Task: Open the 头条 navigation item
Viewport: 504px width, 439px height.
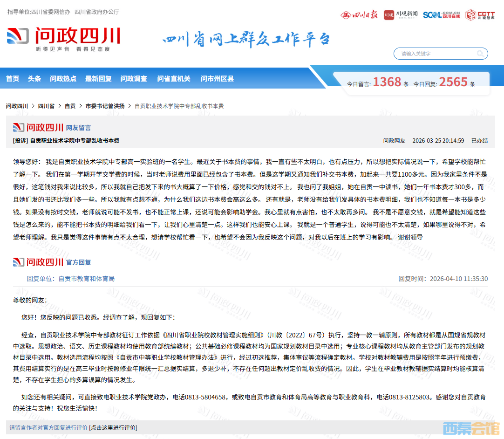Action: pyautogui.click(x=34, y=79)
